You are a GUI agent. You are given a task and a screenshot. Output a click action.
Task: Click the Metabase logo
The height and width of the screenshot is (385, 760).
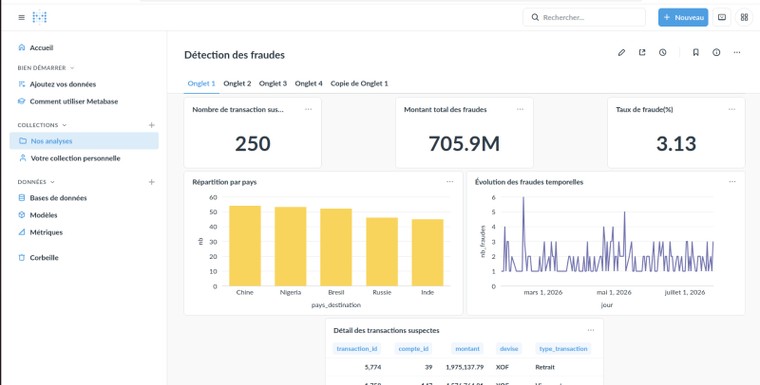point(39,17)
